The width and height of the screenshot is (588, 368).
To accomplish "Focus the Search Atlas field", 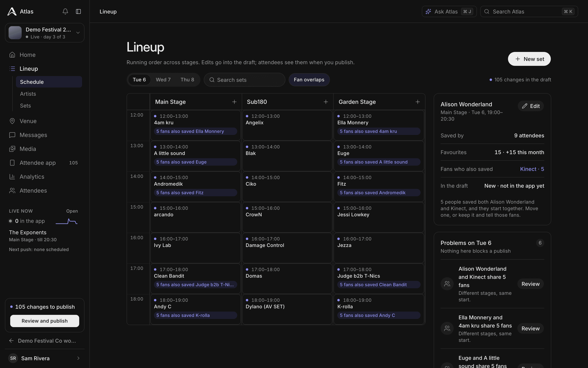I will point(529,11).
